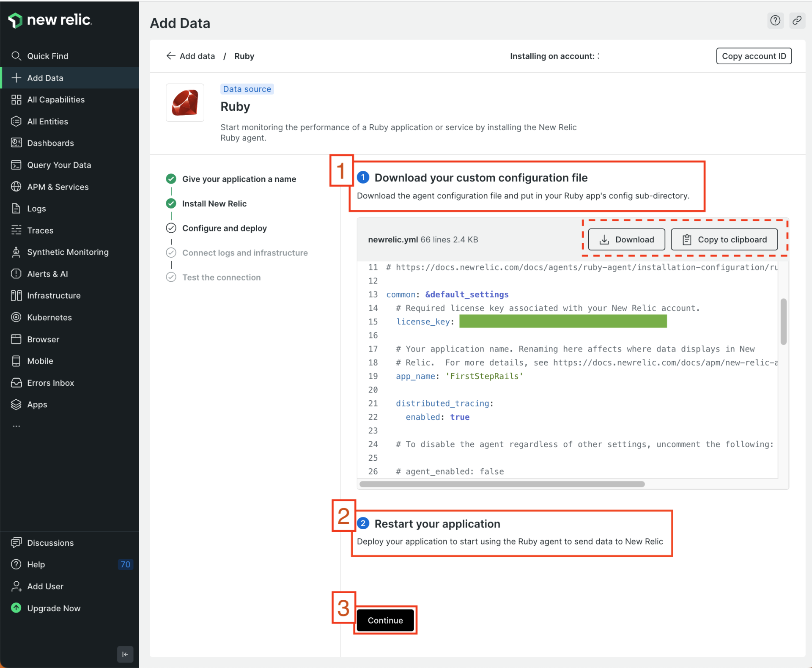
Task: Download the newrelic.yml file
Action: pyautogui.click(x=626, y=239)
